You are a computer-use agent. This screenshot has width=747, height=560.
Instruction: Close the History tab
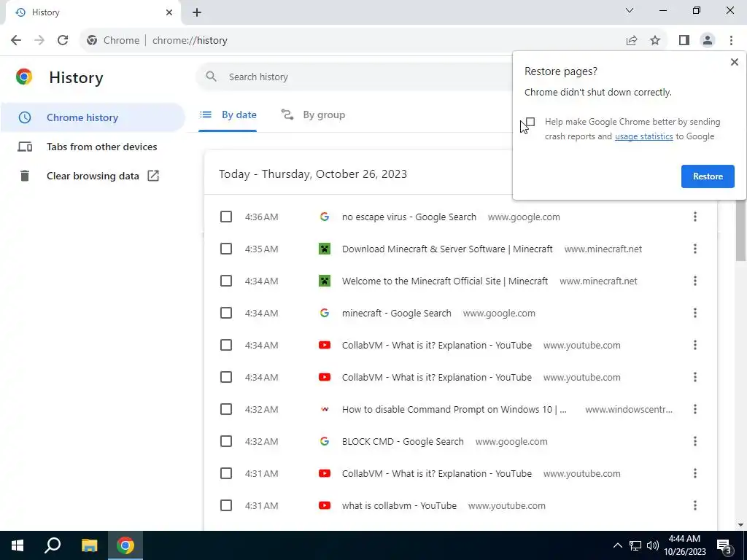point(169,12)
